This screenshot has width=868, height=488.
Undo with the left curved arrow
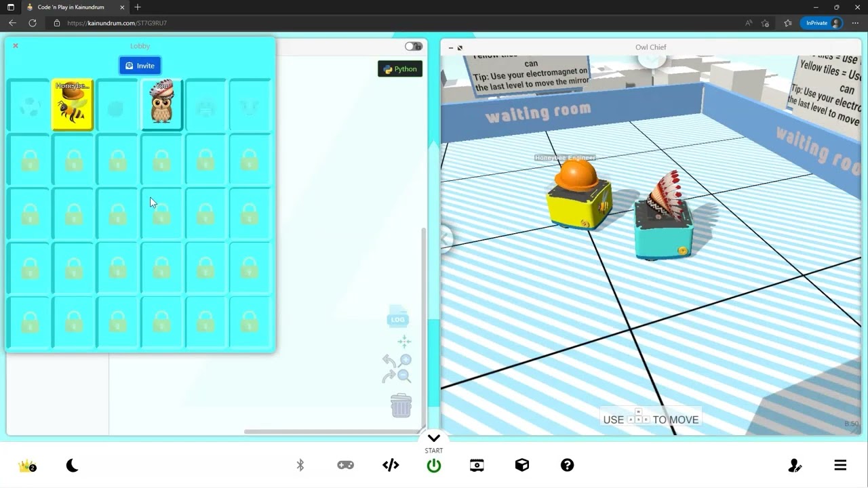click(x=389, y=361)
